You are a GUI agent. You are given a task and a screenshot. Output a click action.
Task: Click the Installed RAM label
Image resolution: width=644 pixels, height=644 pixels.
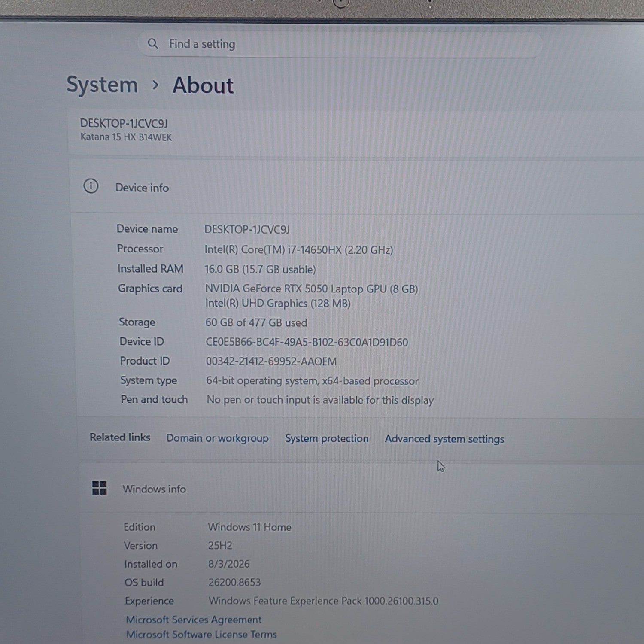click(150, 269)
